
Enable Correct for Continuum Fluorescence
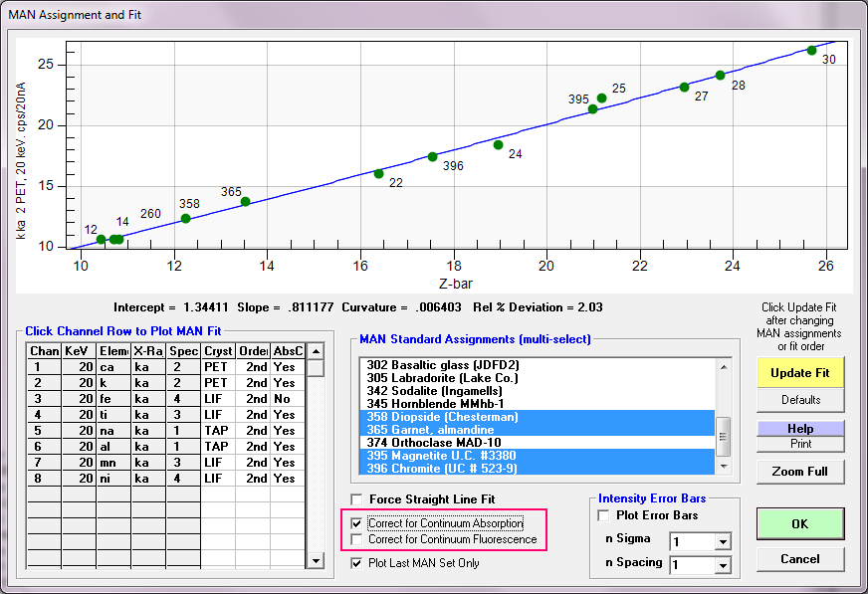[357, 539]
